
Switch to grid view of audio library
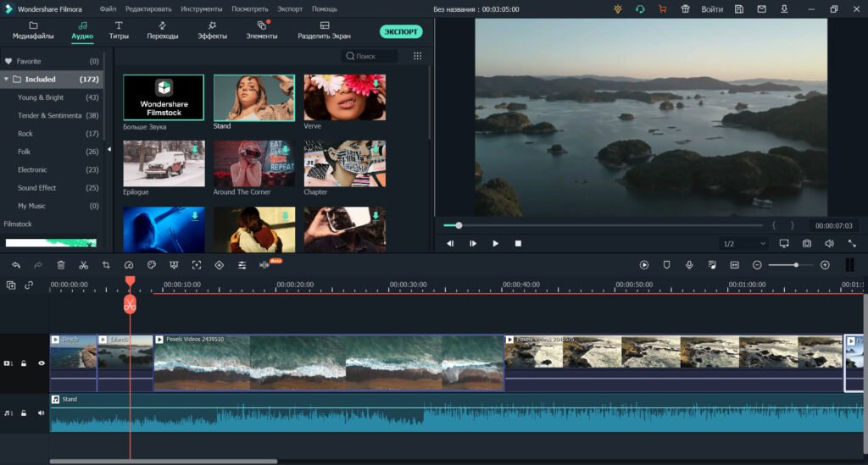click(417, 56)
